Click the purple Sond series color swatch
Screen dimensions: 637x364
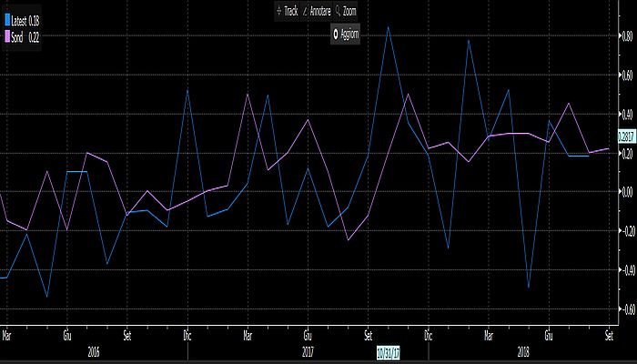[x=7, y=36]
